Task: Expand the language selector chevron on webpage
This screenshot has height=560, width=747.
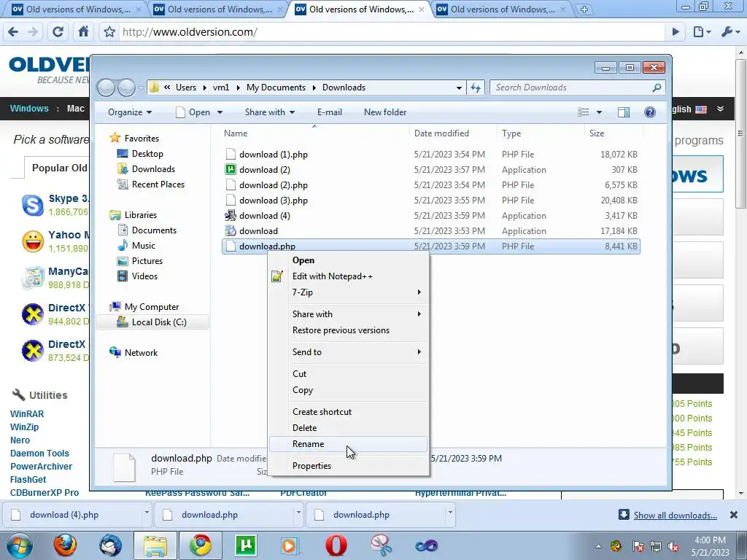Action: pos(720,109)
